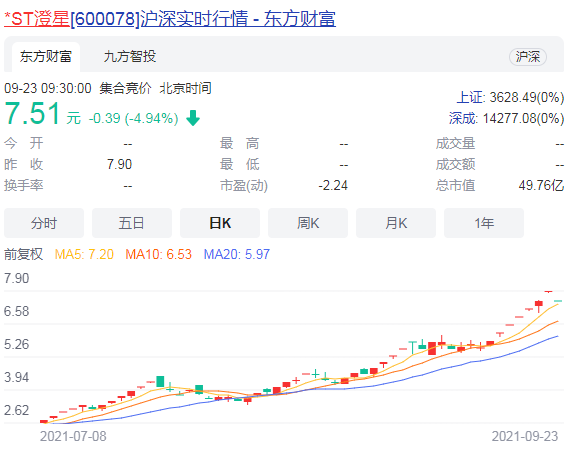The image size is (574, 449).
Task: Click the 上证: 3628.49(0%) index
Action: pos(510,97)
